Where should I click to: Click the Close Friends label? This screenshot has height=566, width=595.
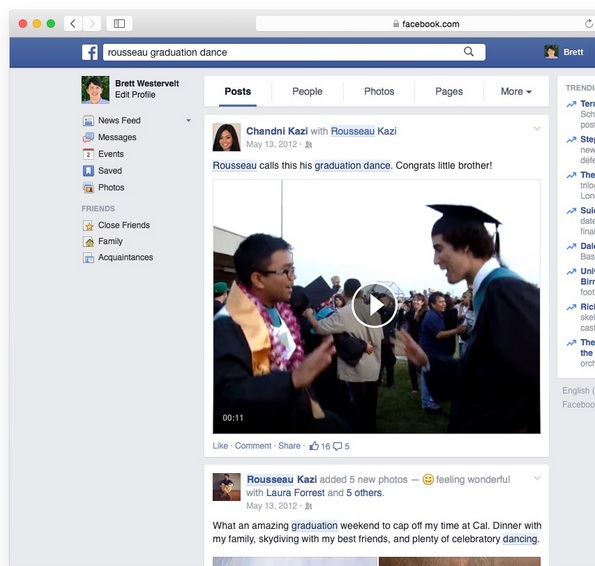coord(124,225)
